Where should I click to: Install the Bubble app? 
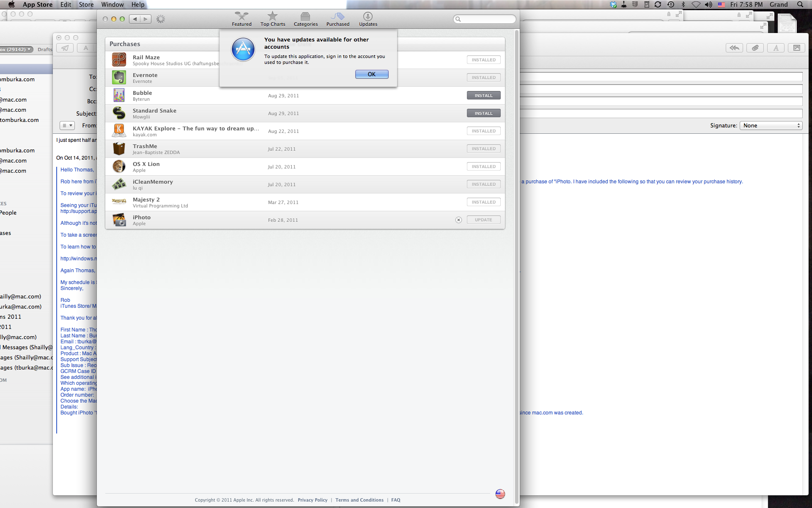pyautogui.click(x=483, y=96)
